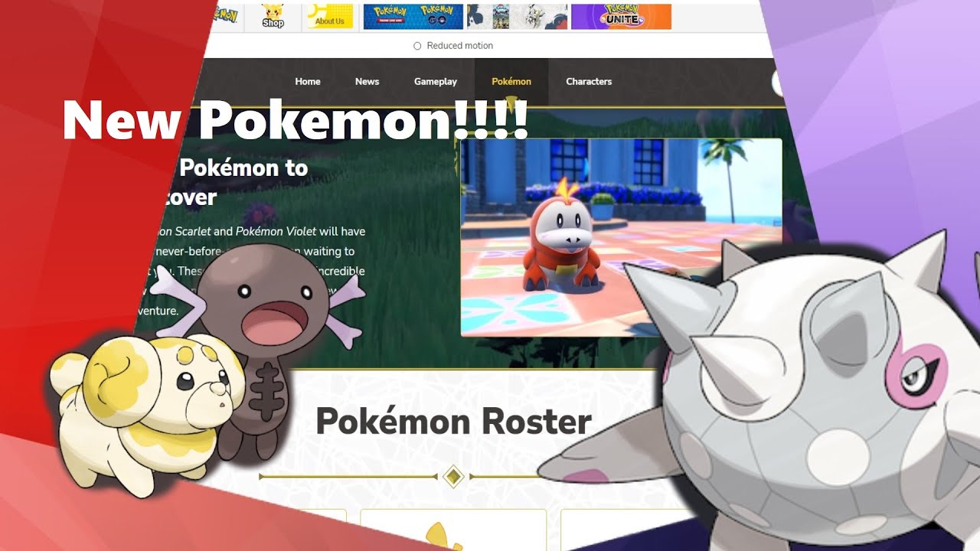This screenshot has width=980, height=551.
Task: Open the Pokémon GO banner
Action: [438, 16]
